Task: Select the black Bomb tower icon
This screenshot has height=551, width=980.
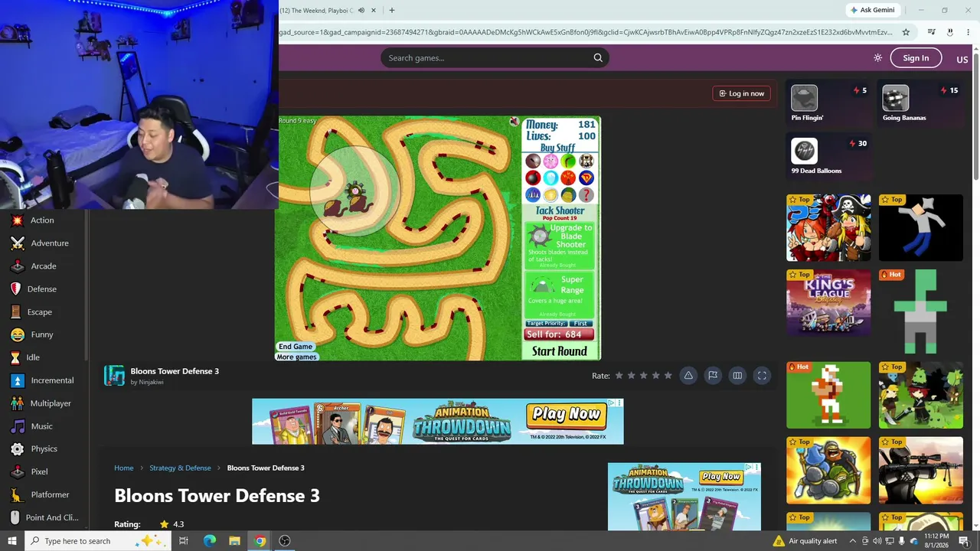Action: coord(533,178)
